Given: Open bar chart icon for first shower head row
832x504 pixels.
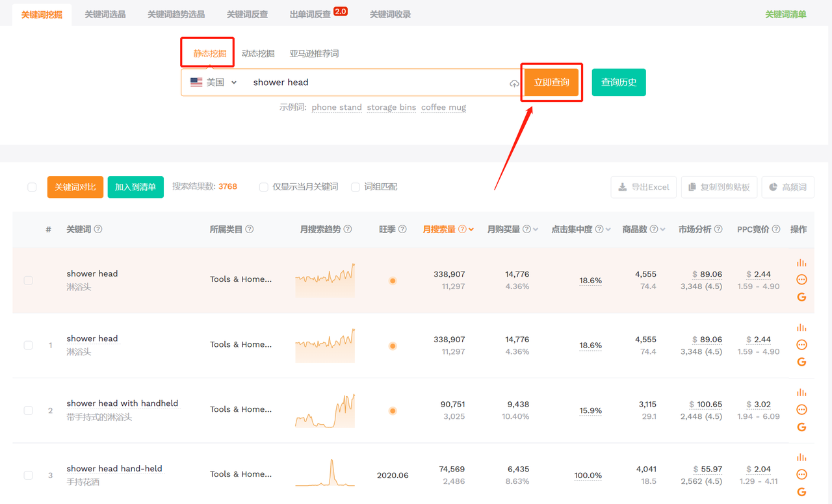Looking at the screenshot, I should [x=801, y=263].
